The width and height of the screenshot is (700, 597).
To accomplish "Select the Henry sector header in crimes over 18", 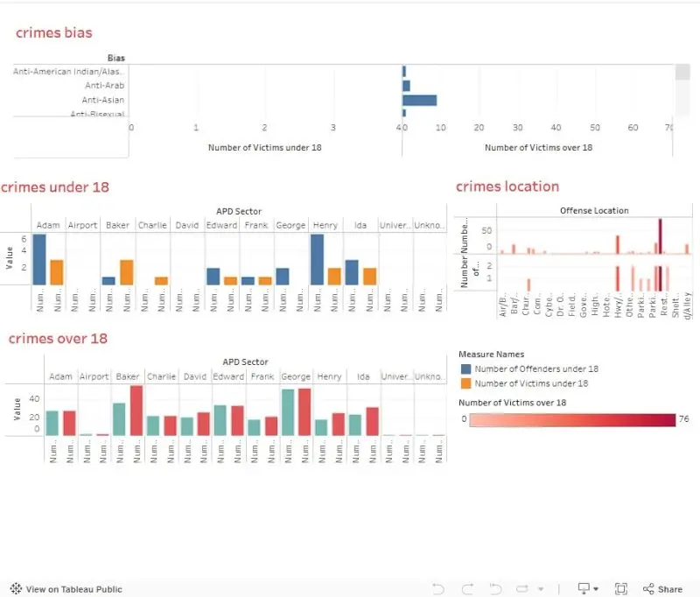I will click(330, 376).
